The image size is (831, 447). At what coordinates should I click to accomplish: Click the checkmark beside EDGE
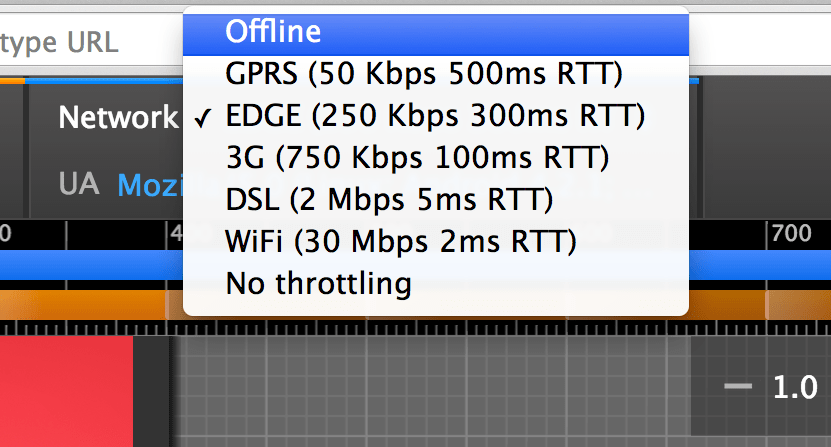coord(203,117)
